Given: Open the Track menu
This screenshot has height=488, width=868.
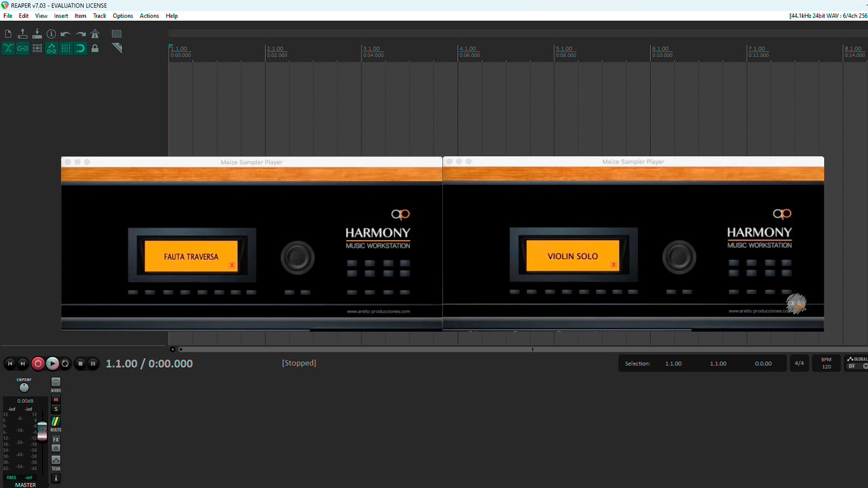Looking at the screenshot, I should [100, 16].
